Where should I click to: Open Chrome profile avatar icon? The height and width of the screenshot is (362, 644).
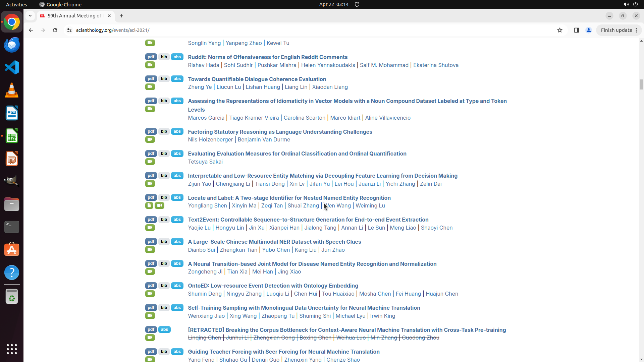(589, 30)
